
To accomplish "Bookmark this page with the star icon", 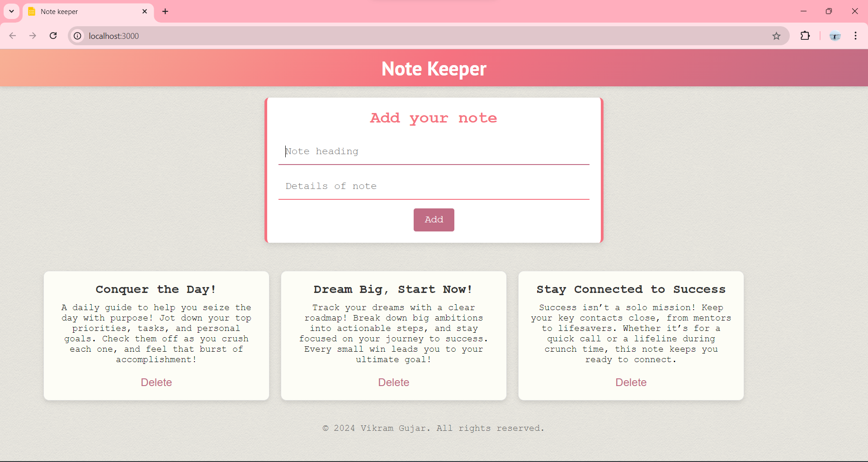I will [x=776, y=36].
